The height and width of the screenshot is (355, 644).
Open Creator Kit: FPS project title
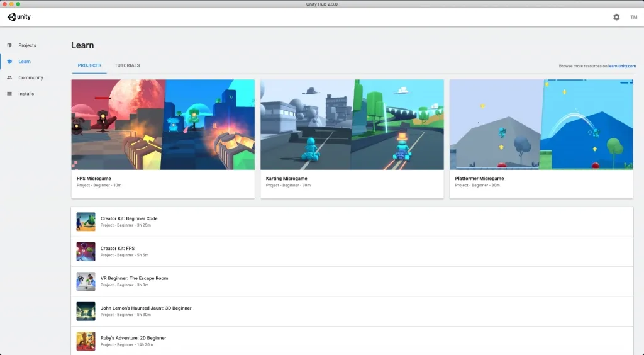(118, 248)
